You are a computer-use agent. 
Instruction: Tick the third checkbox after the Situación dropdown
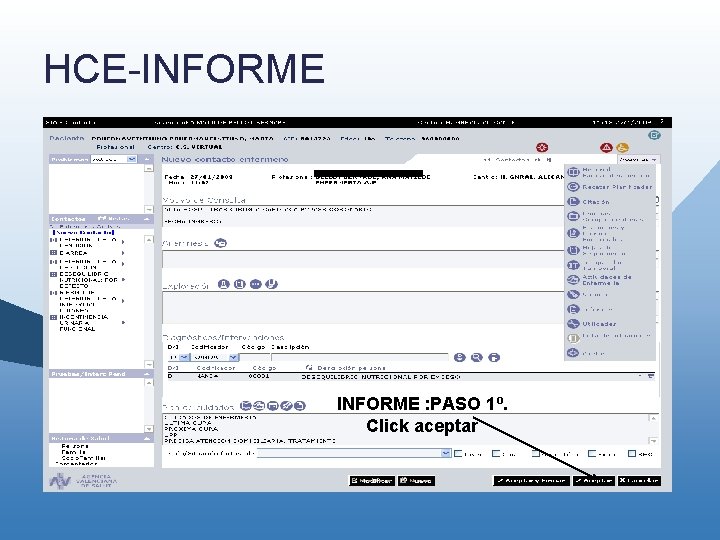click(535, 454)
